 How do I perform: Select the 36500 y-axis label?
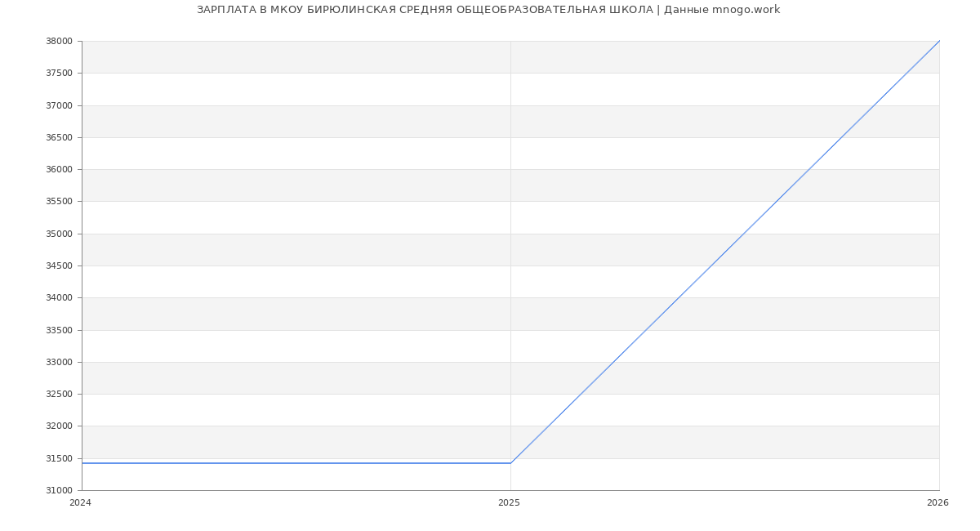(x=59, y=138)
